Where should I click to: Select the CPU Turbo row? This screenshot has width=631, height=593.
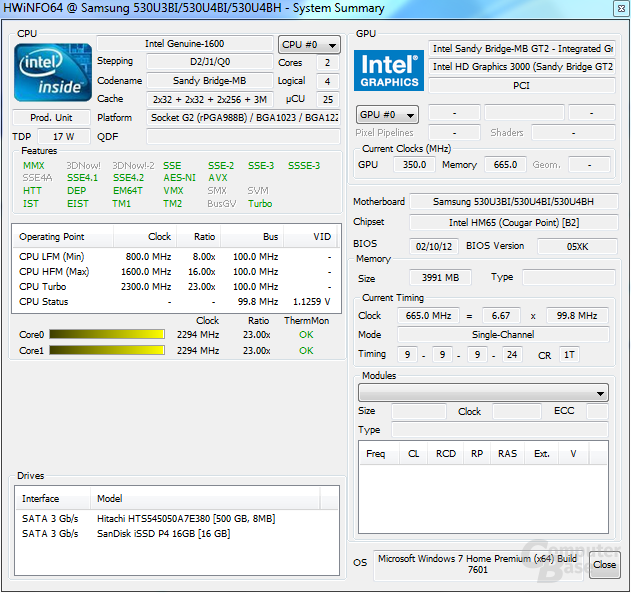coord(176,286)
